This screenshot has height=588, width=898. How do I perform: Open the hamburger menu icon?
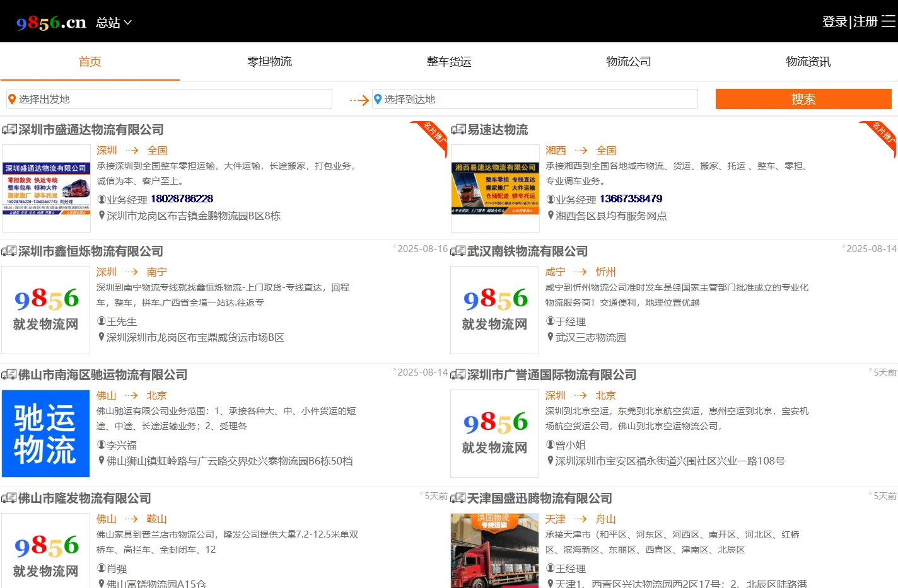tap(889, 22)
